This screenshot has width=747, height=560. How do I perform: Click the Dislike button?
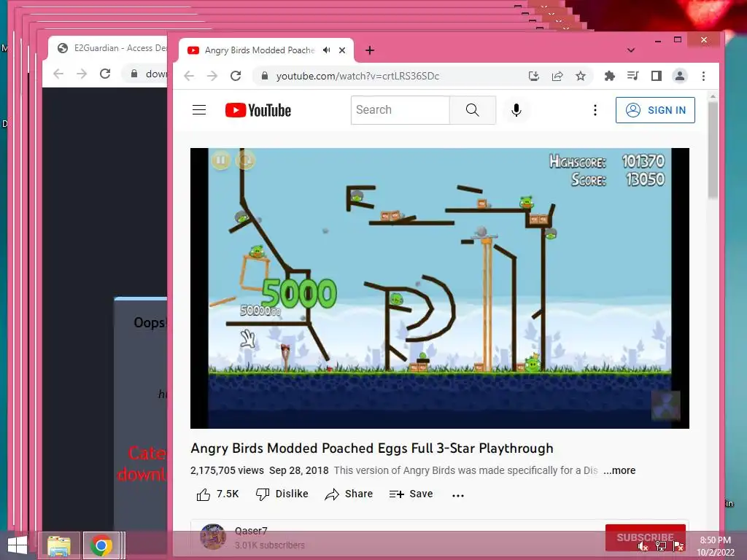282,494
